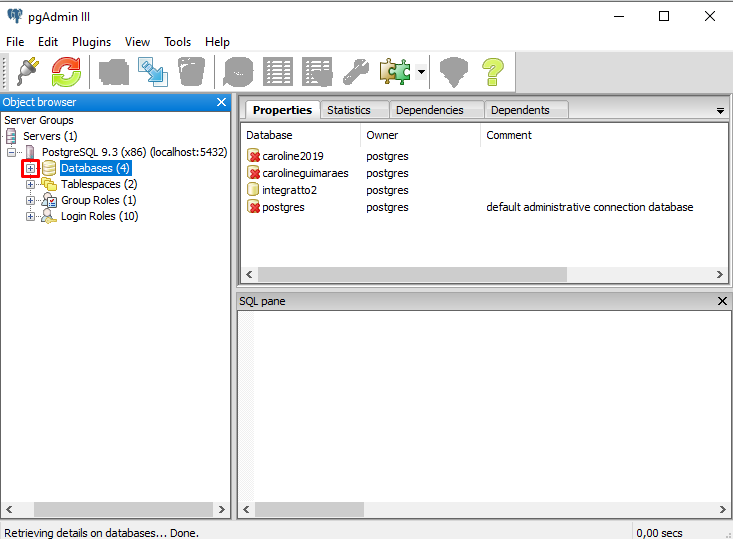733x539 pixels.
Task: Click the postgres database icon in list
Action: click(253, 207)
